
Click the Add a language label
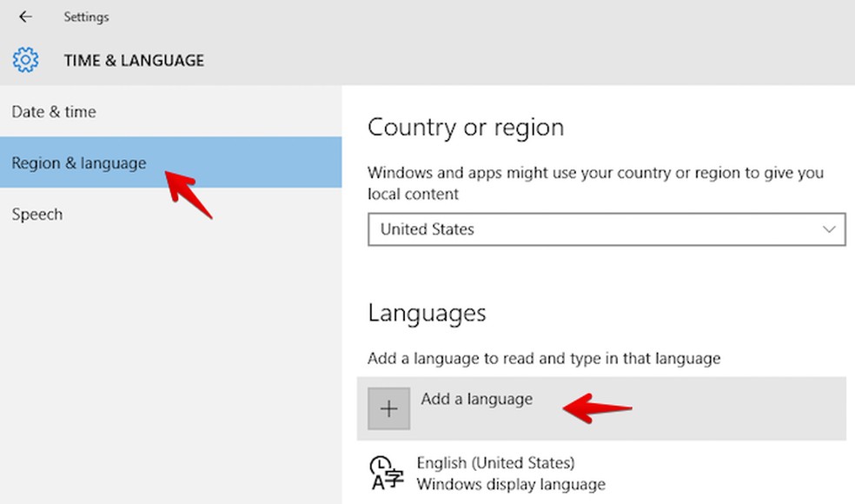coord(476,399)
